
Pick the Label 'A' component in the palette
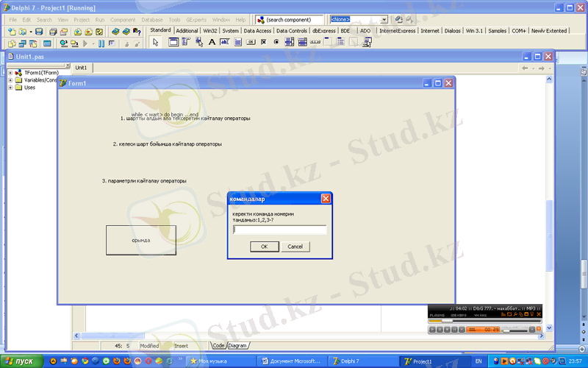pyautogui.click(x=212, y=42)
